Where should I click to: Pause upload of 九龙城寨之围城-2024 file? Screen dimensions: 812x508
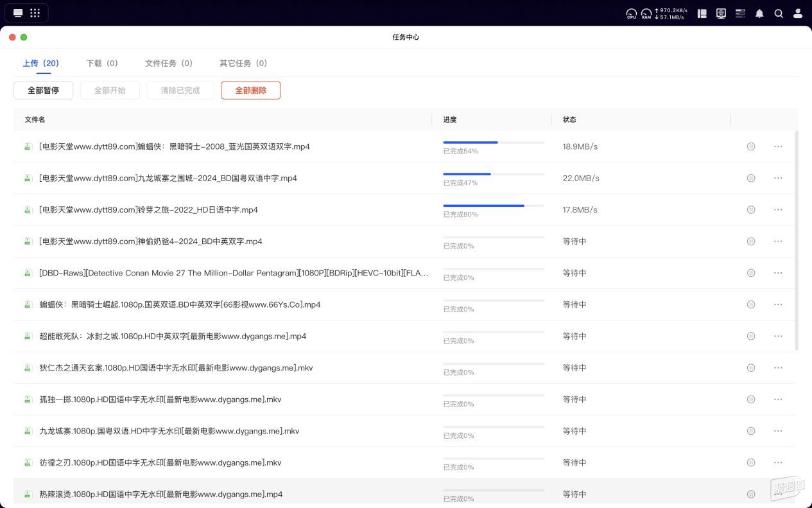click(751, 178)
